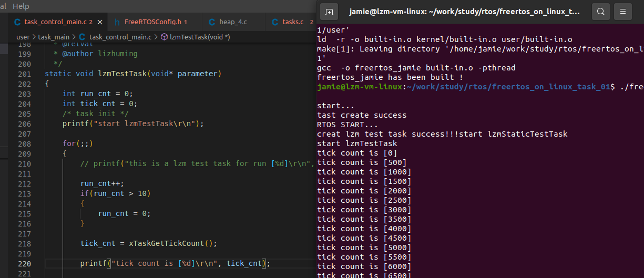
Task: Click the 'run_cnt++;' statement
Action: click(x=103, y=184)
